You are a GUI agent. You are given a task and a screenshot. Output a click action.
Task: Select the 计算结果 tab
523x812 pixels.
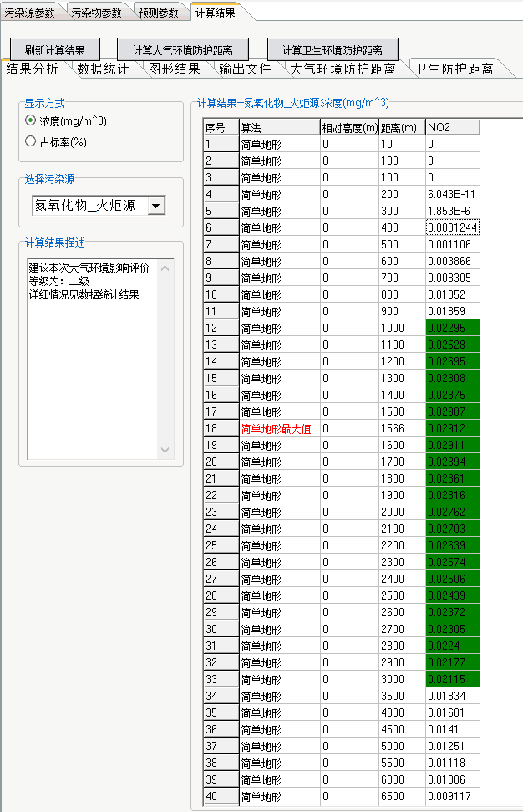click(x=216, y=13)
